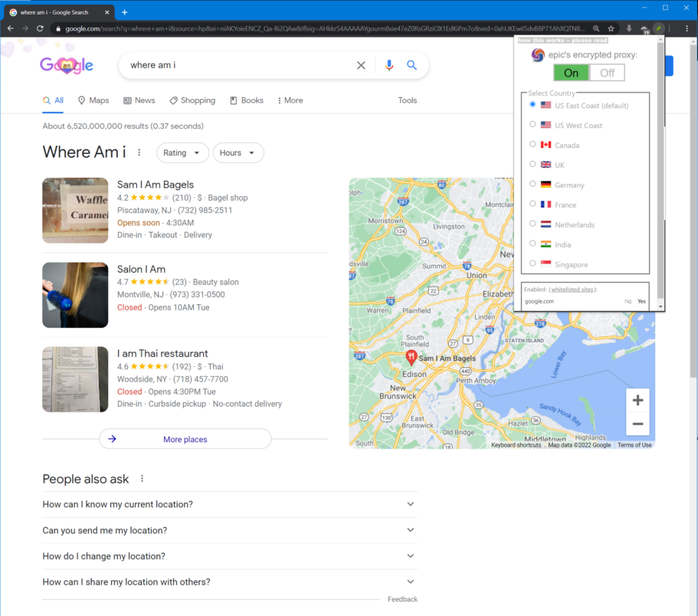Zoom in on the map with the plus icon
This screenshot has width=698, height=616.
637,399
